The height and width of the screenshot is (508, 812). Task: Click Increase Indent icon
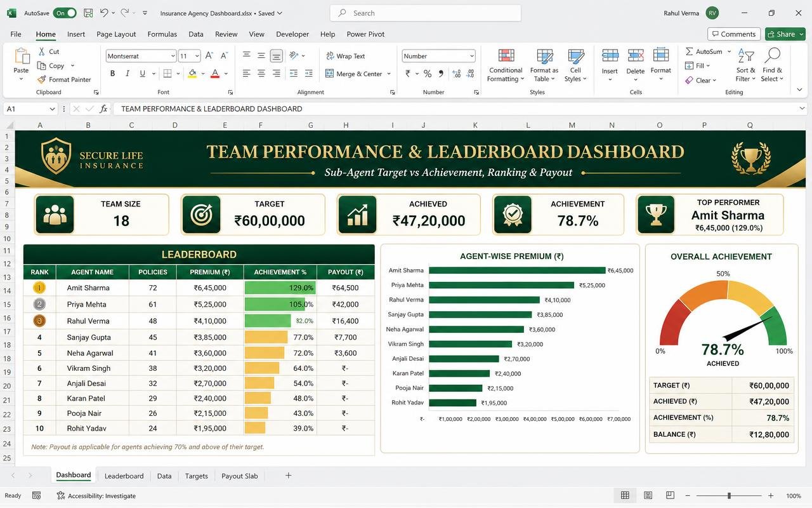[308, 74]
